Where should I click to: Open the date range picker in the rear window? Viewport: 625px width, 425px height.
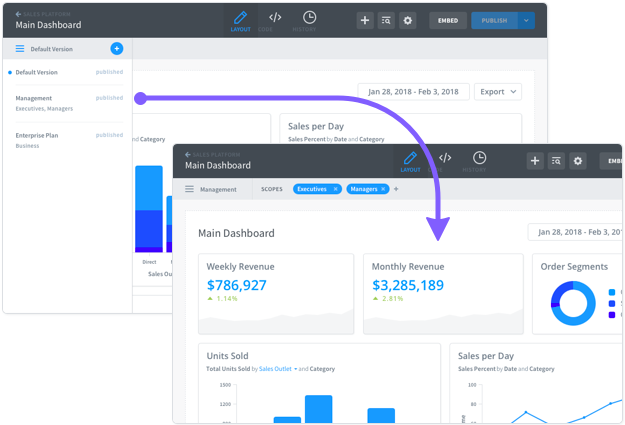pyautogui.click(x=413, y=92)
